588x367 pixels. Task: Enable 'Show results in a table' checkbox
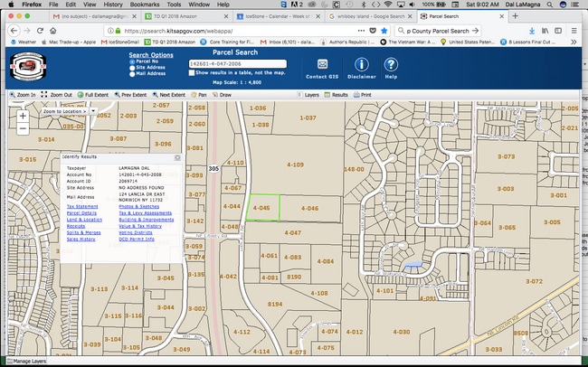tap(191, 71)
